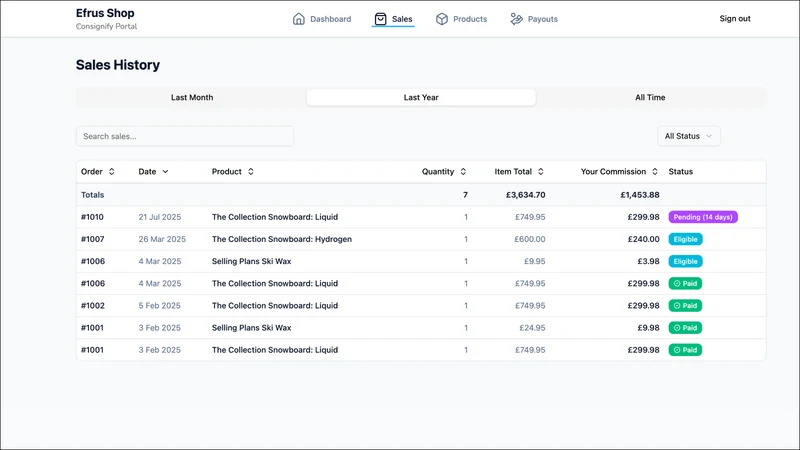This screenshot has height=450, width=800.
Task: Click commission value £240.00
Action: (x=643, y=239)
